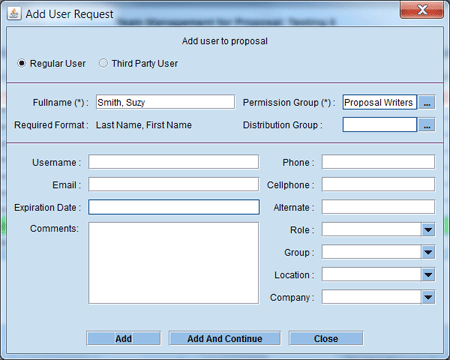This screenshot has height=360, width=450.
Task: Click the Add And Continue button
Action: coord(225,338)
